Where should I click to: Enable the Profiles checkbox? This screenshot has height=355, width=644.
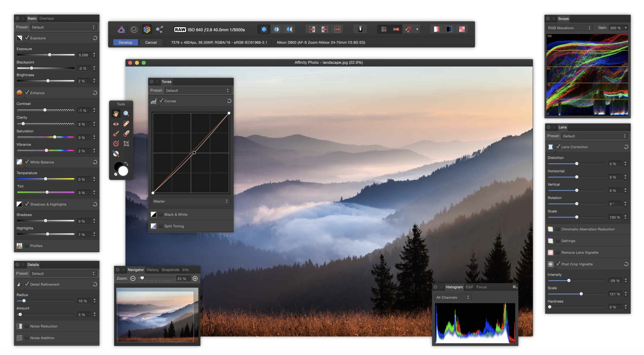click(x=27, y=246)
